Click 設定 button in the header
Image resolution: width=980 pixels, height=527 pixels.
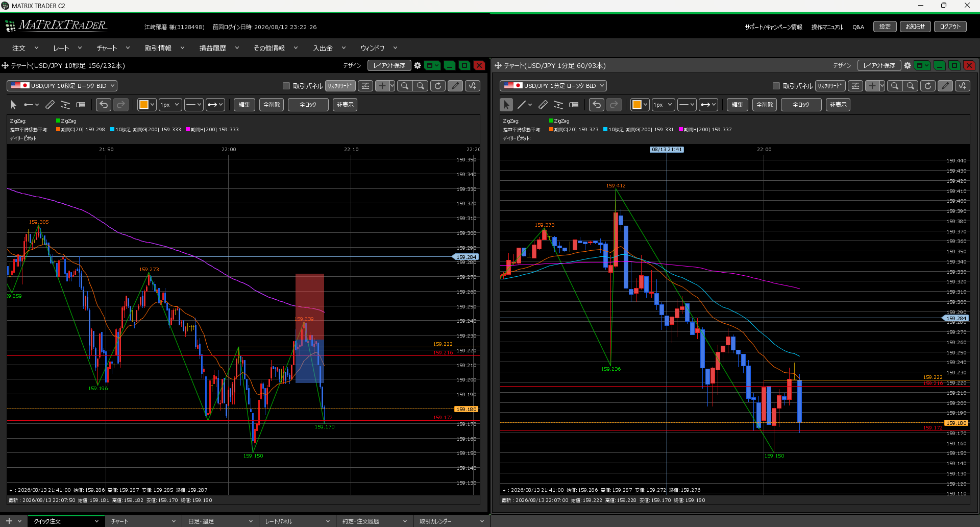(885, 27)
